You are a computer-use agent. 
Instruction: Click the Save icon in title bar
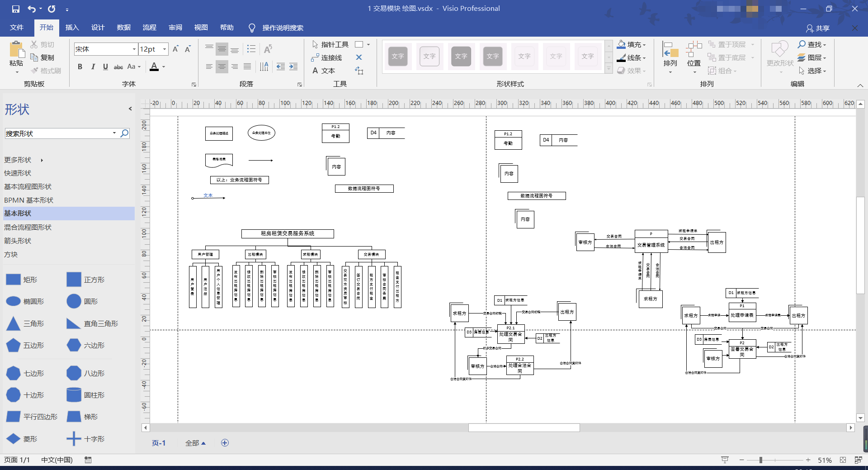tap(16, 9)
